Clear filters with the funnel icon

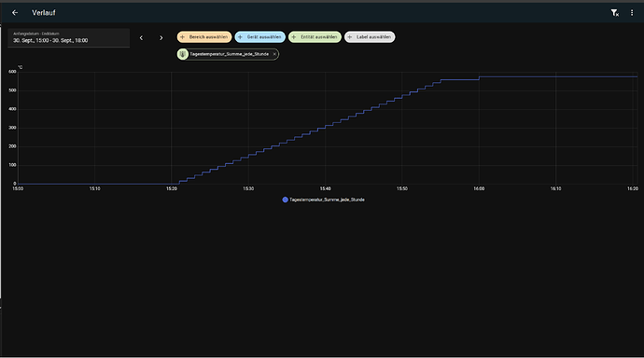tap(614, 13)
